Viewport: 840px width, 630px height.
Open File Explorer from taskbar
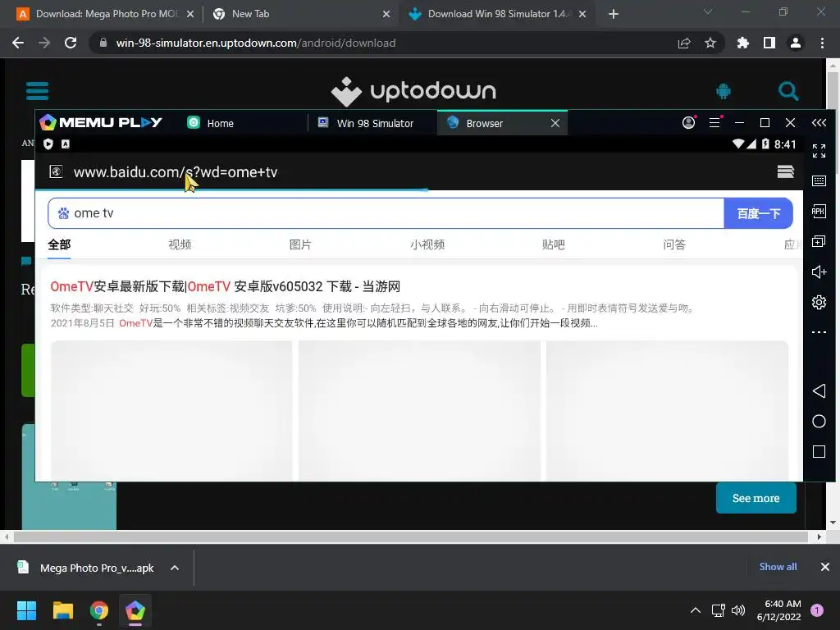62,610
